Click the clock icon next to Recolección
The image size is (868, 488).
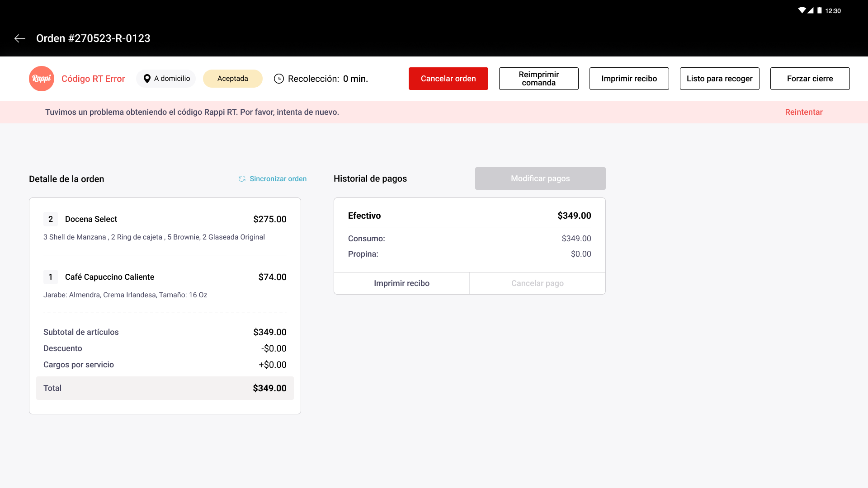pyautogui.click(x=279, y=79)
